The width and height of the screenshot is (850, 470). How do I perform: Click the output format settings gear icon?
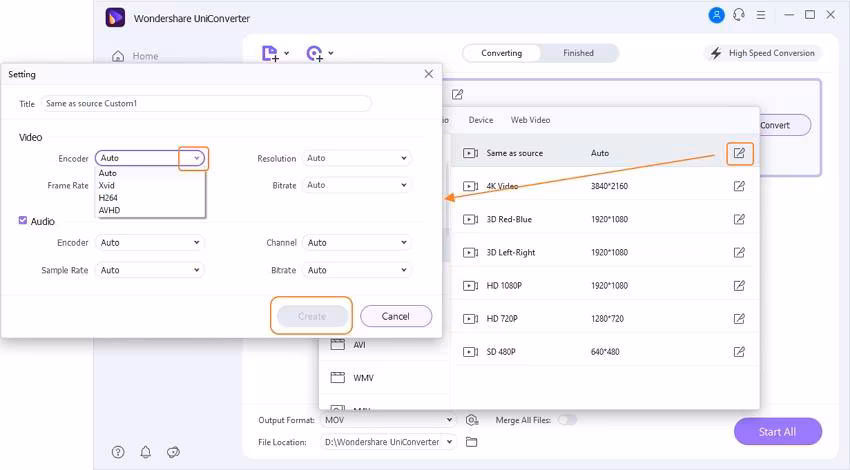point(472,420)
